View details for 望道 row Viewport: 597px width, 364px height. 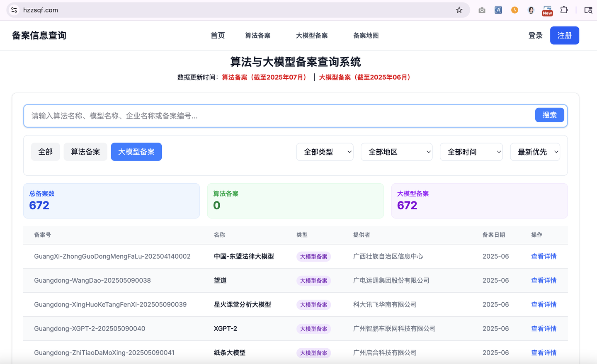click(544, 280)
